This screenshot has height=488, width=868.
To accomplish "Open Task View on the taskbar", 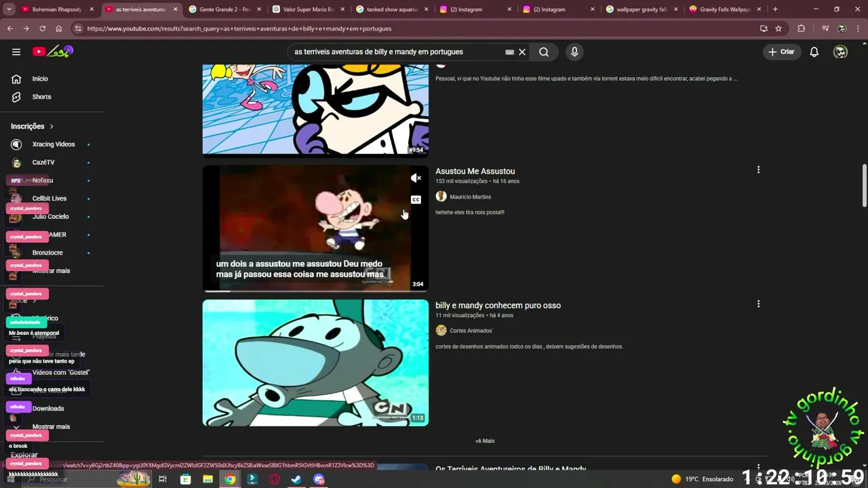I will [x=163, y=479].
